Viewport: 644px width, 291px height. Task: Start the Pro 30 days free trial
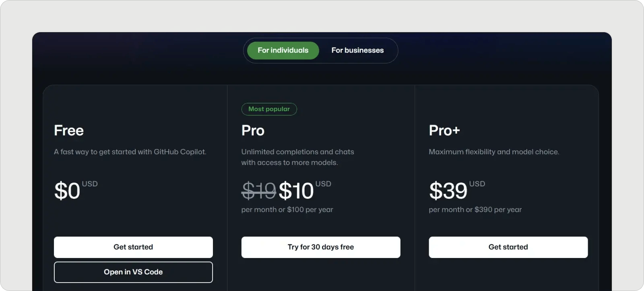click(321, 247)
